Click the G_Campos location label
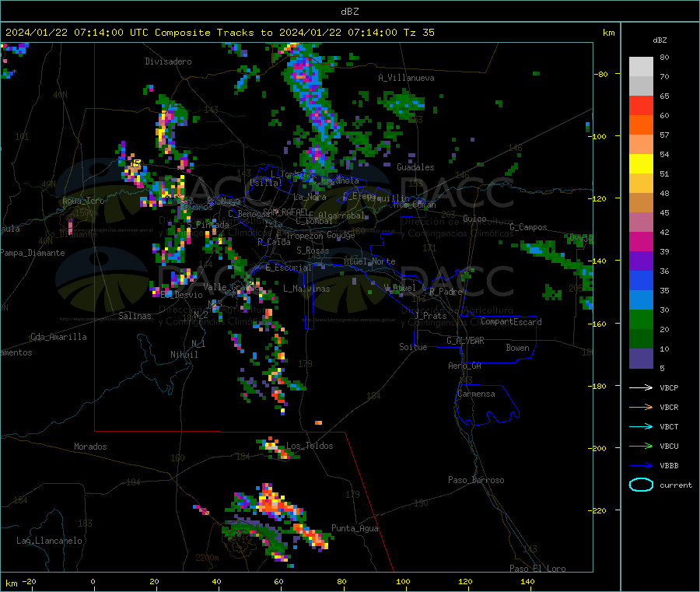This screenshot has width=700, height=592. coord(528,227)
